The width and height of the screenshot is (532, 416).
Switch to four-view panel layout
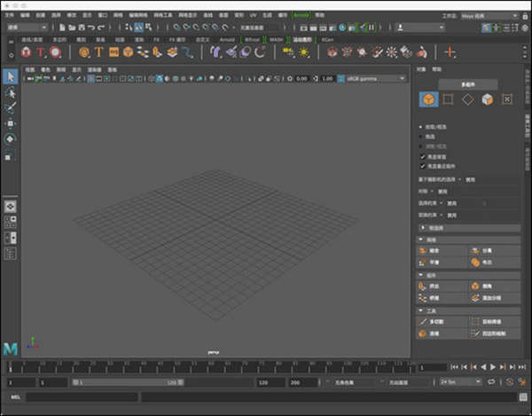click(x=10, y=222)
